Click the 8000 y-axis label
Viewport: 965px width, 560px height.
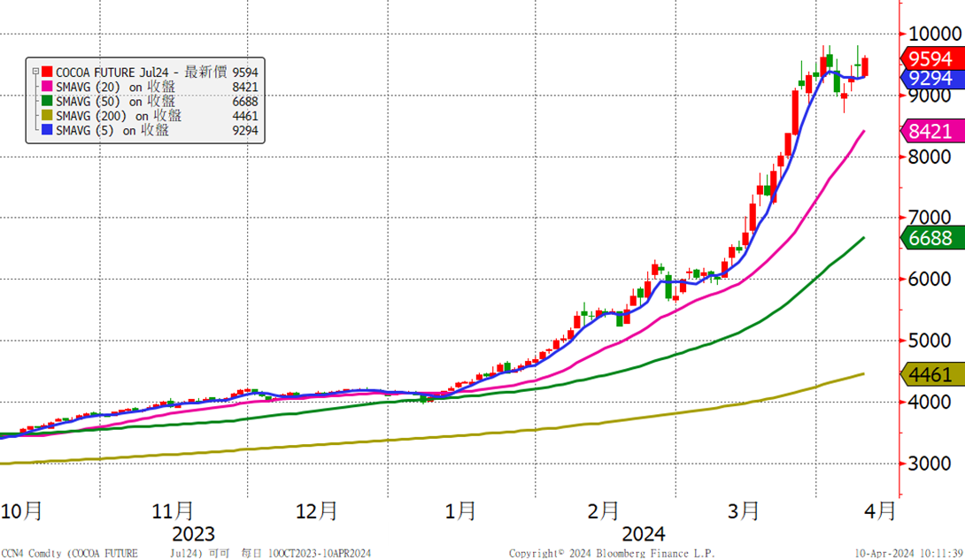tap(930, 157)
